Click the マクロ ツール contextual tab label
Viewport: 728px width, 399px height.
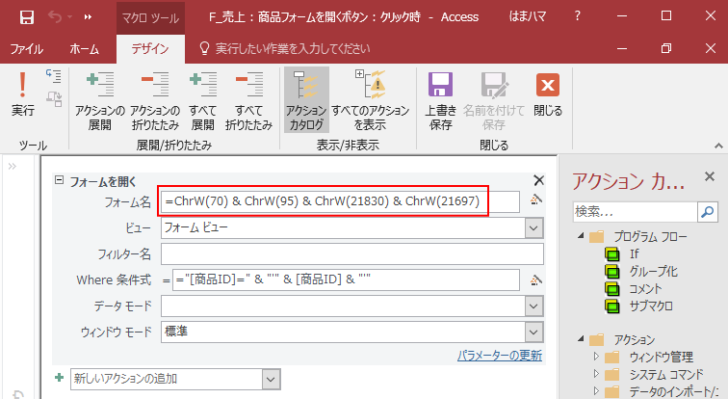tap(150, 18)
